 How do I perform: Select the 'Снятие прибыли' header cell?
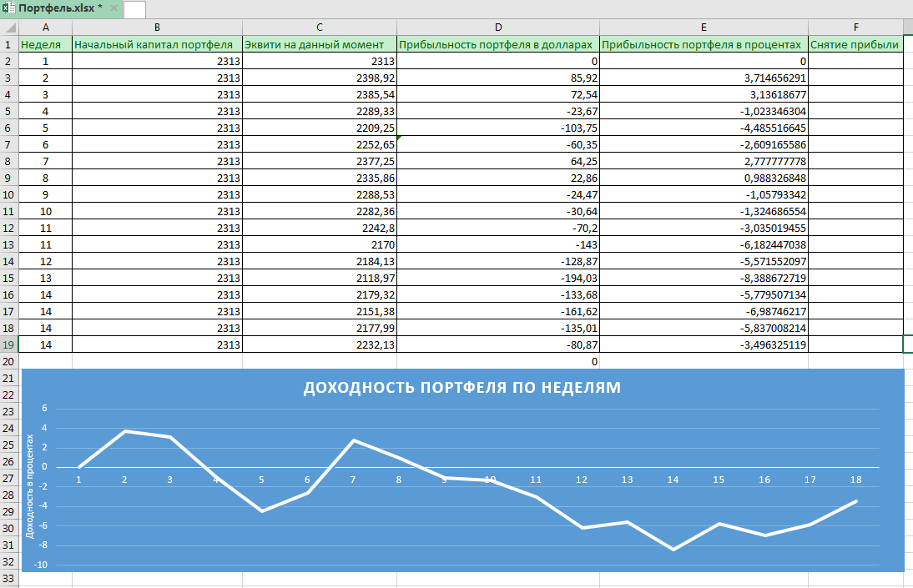855,44
